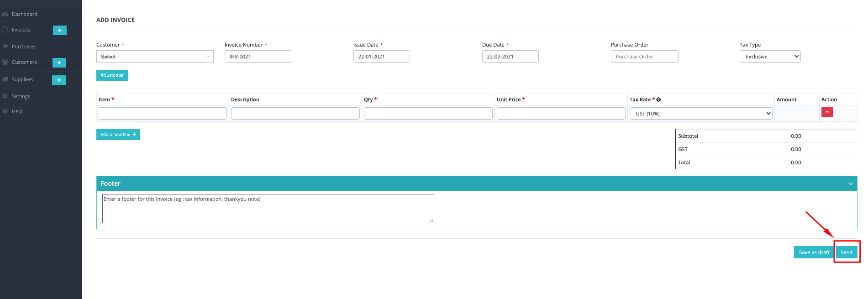The height and width of the screenshot is (299, 868).
Task: Click the Item input field
Action: click(163, 114)
